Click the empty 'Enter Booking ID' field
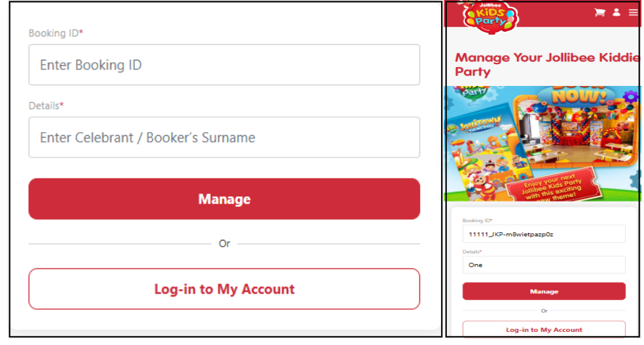The height and width of the screenshot is (345, 644). click(x=224, y=65)
